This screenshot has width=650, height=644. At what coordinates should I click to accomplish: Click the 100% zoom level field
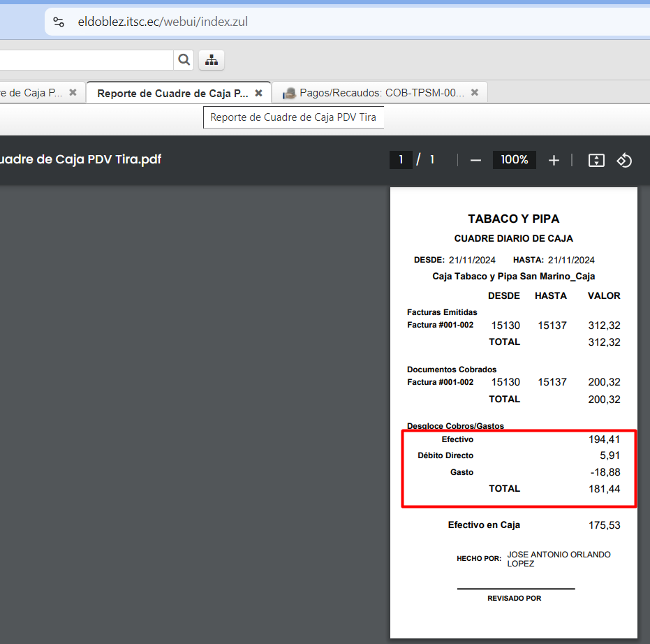pos(515,160)
